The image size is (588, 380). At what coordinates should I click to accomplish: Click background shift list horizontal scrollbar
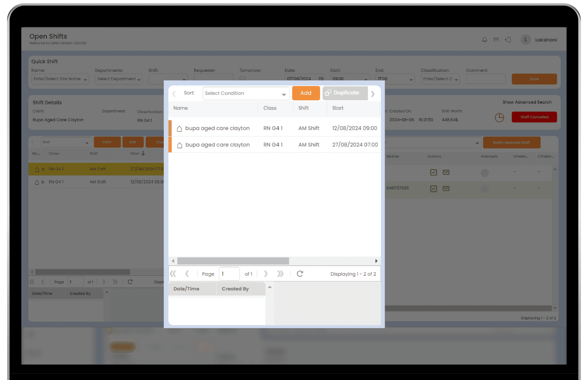click(x=82, y=272)
